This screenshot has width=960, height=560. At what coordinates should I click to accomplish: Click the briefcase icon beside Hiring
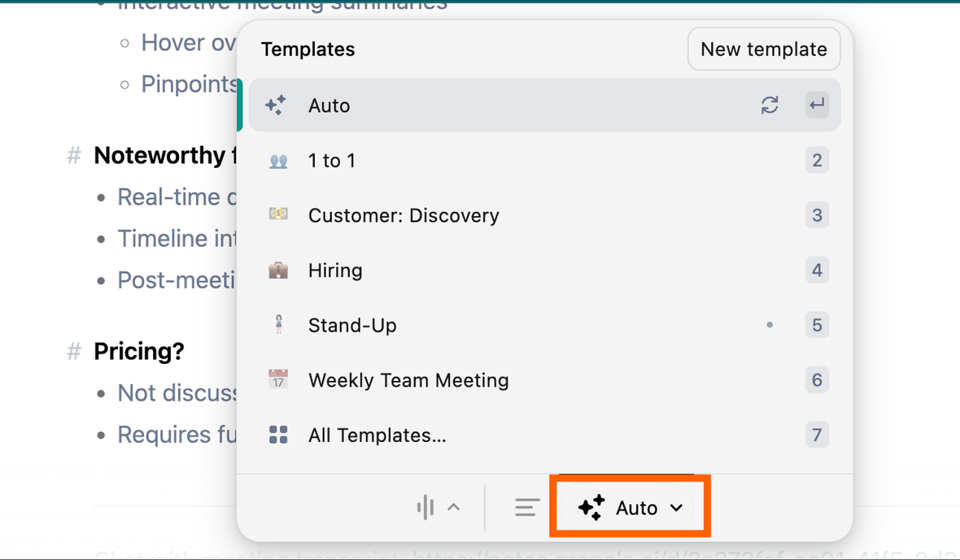pyautogui.click(x=278, y=270)
